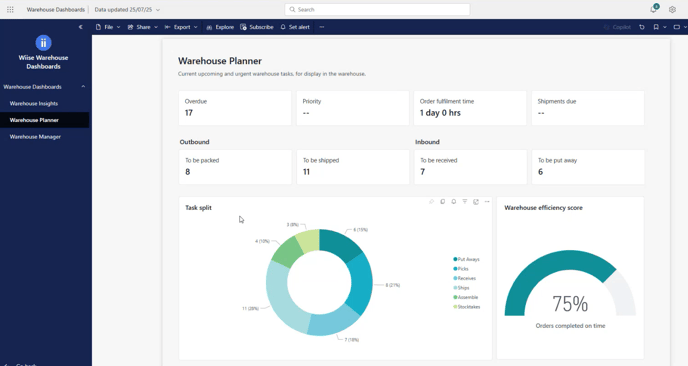Click the Order fulfilment time card
This screenshot has width=688, height=366.
470,108
